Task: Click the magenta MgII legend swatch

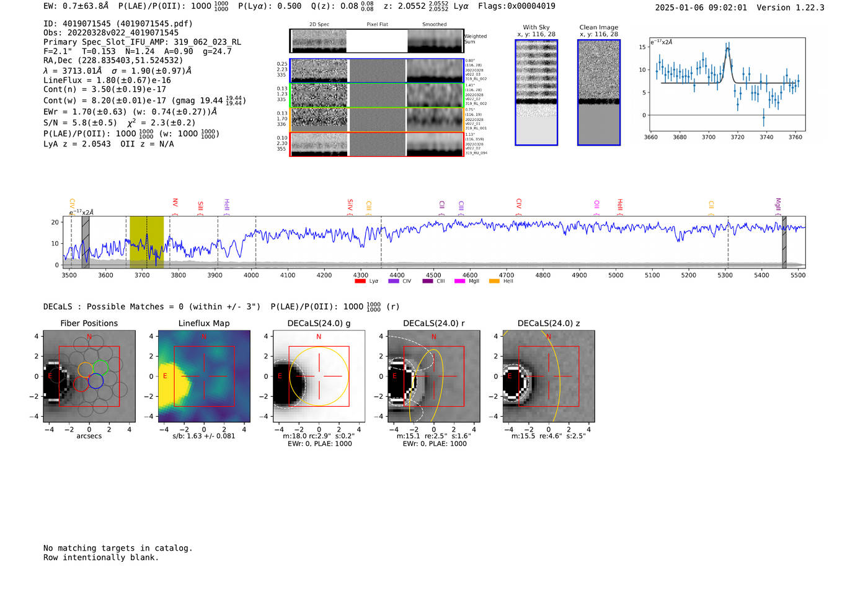Action: pos(460,282)
